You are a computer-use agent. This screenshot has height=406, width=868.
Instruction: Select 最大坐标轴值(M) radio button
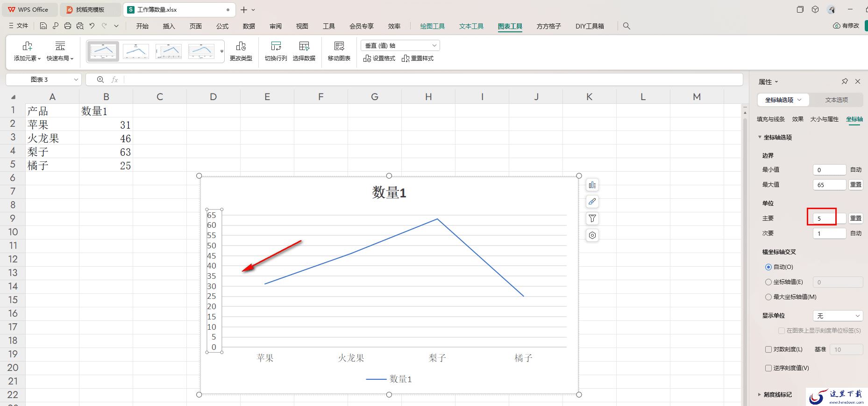click(x=768, y=297)
